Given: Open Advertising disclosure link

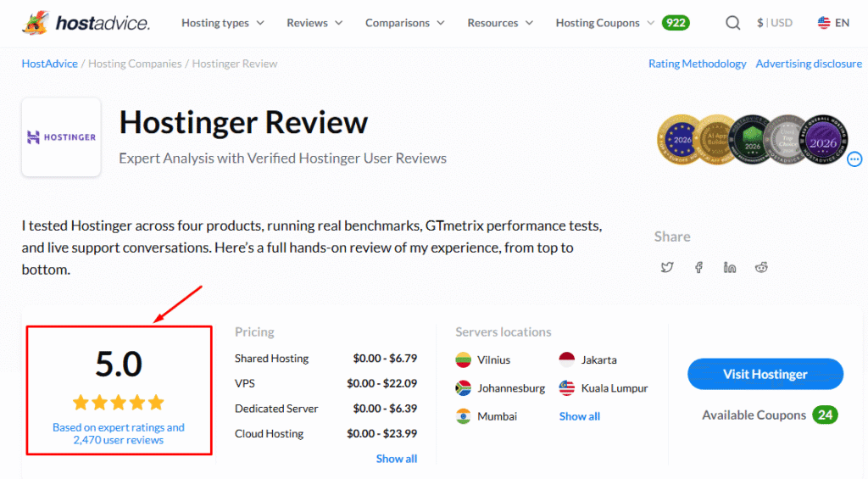Looking at the screenshot, I should coord(809,64).
